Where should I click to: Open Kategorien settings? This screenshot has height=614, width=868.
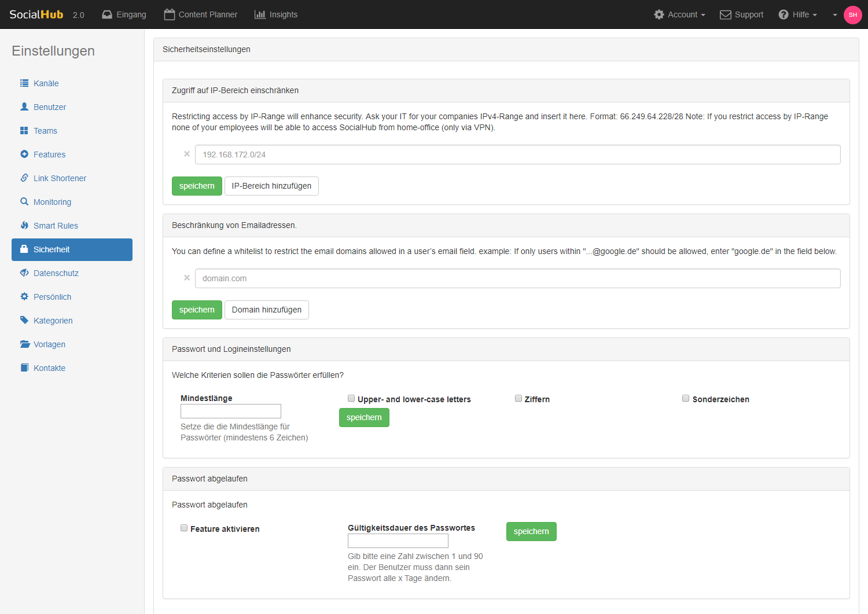(72, 321)
